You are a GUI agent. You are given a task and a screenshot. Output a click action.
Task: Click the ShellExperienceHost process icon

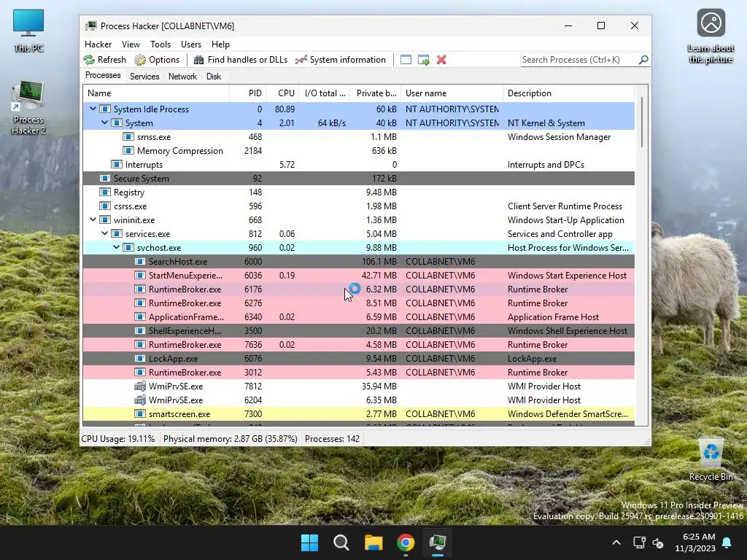(140, 330)
